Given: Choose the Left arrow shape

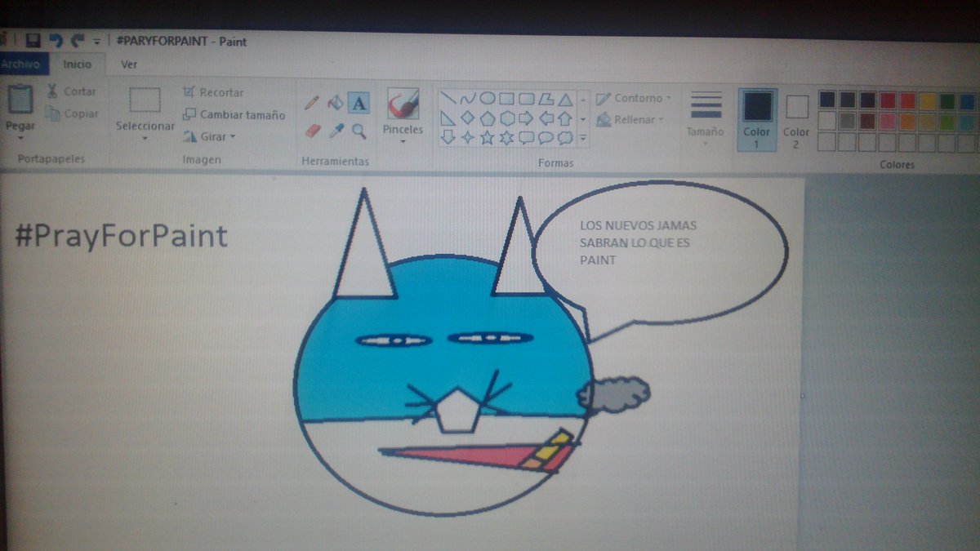Looking at the screenshot, I should [x=546, y=118].
